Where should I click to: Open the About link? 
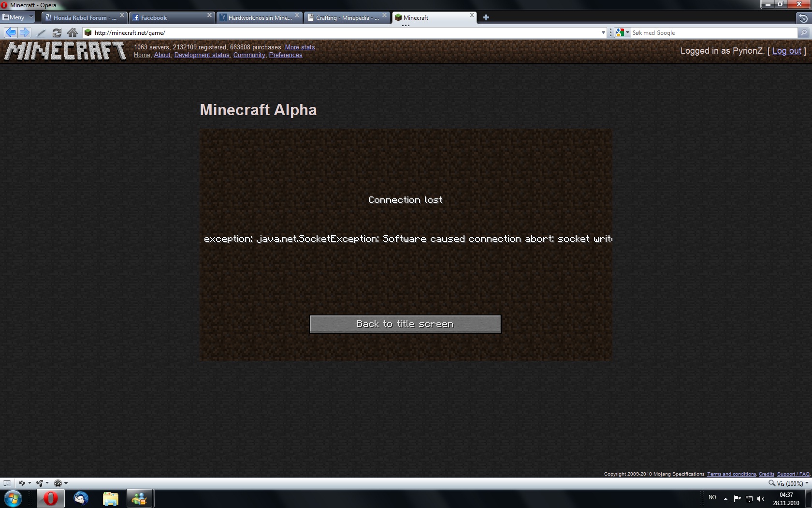pyautogui.click(x=162, y=55)
